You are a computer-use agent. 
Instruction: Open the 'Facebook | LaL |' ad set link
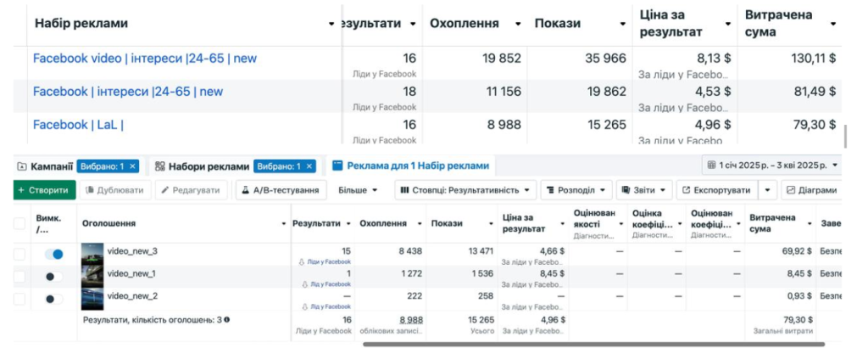(x=78, y=125)
